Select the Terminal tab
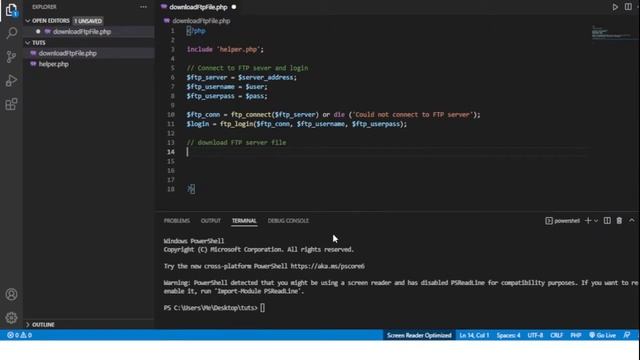Viewport: 640px width, 360px height. point(244,220)
